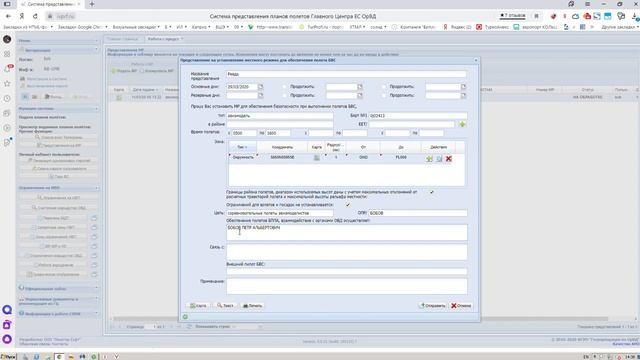Viewport: 640px width, 360px height.
Task: Open notifications bell with red badge in sidebar
Action: pyautogui.click(x=7, y=69)
